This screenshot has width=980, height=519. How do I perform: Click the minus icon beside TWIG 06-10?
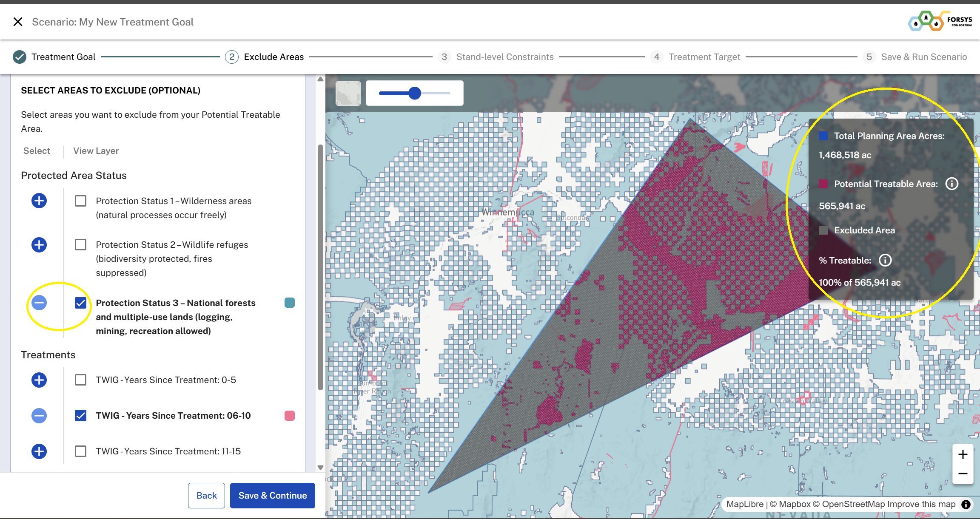pos(39,415)
